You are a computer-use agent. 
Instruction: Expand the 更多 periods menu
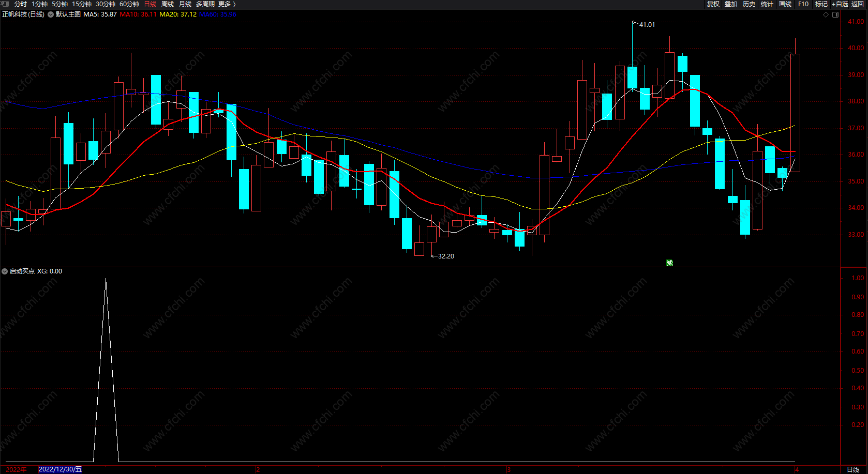[x=227, y=4]
